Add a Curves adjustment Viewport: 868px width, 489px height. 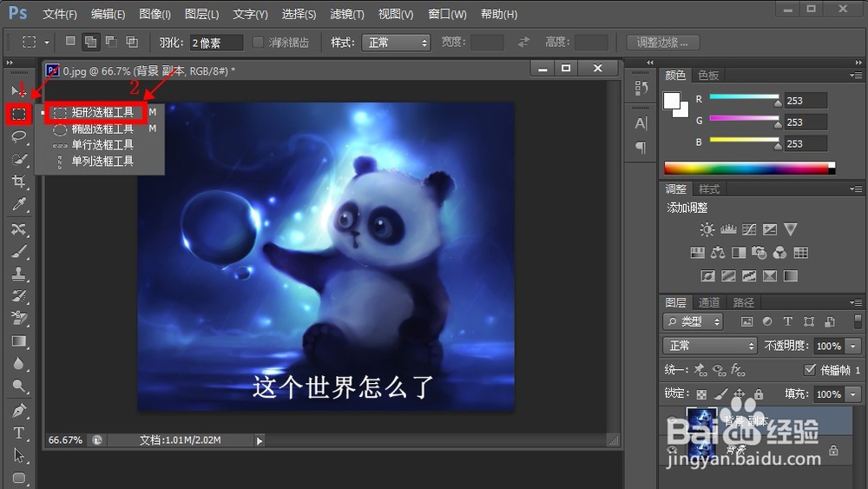pos(749,229)
